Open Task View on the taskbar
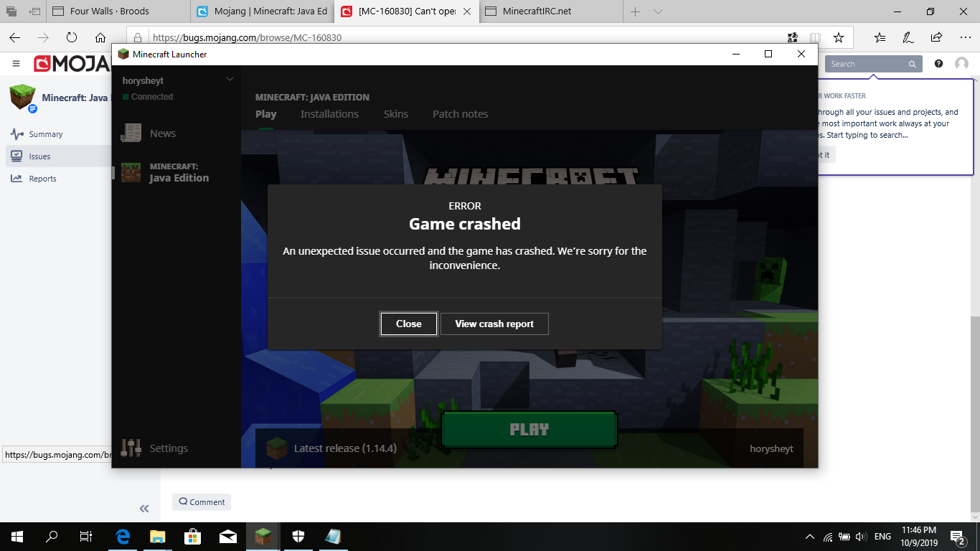 (86, 537)
